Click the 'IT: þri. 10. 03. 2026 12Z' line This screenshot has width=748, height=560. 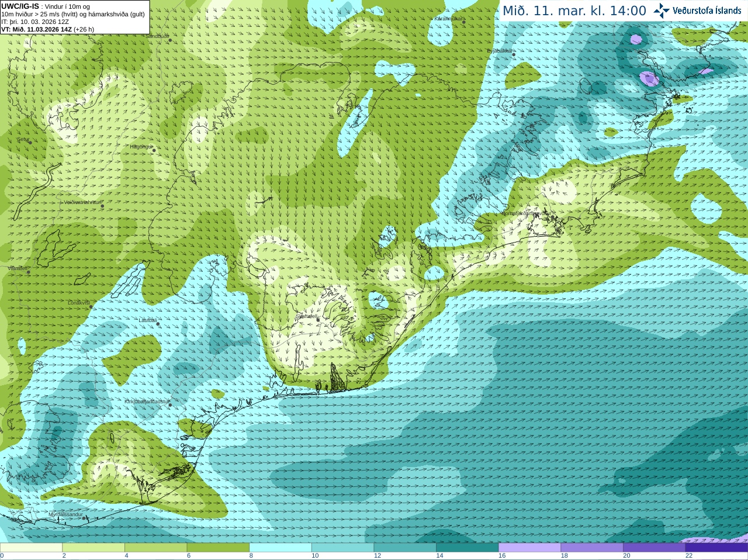(x=35, y=22)
